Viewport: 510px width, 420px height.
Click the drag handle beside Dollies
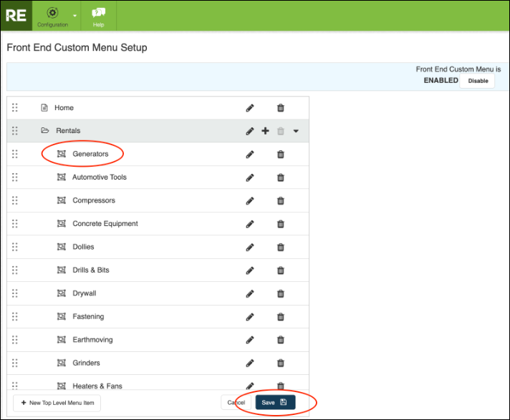point(15,247)
